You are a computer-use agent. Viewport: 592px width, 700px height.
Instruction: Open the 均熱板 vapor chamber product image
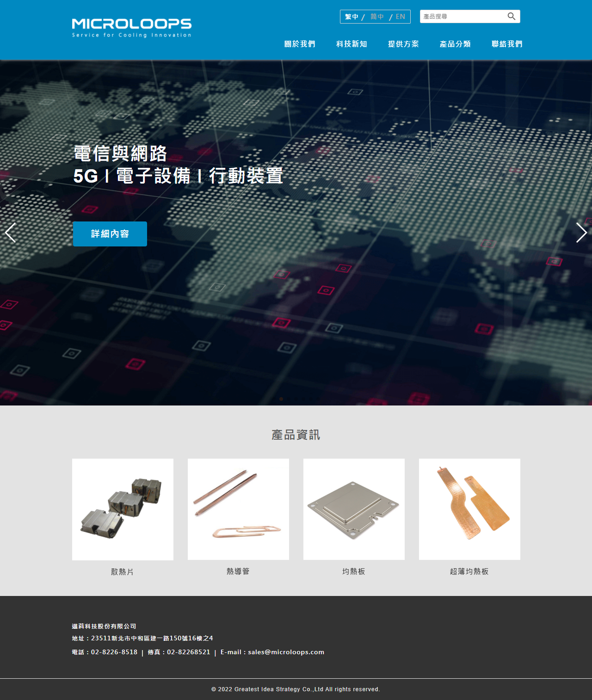pos(354,510)
